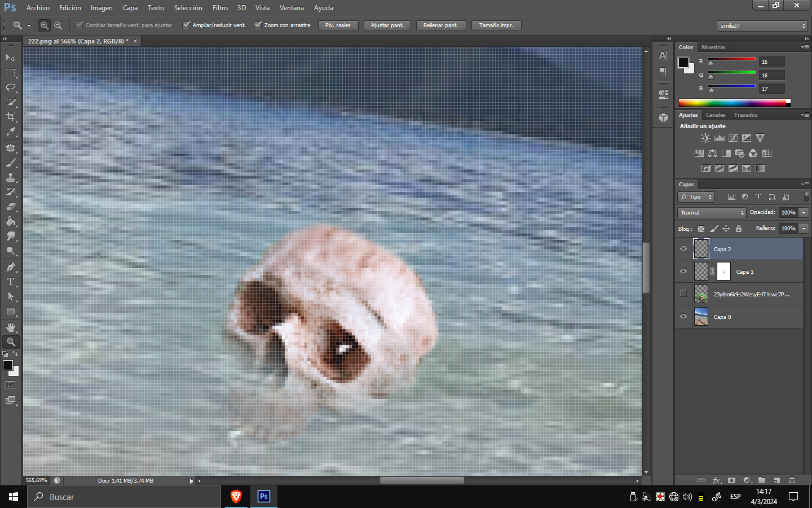Screen dimensions: 812x508
Task: Select the Path Selection tool
Action: coord(11,296)
